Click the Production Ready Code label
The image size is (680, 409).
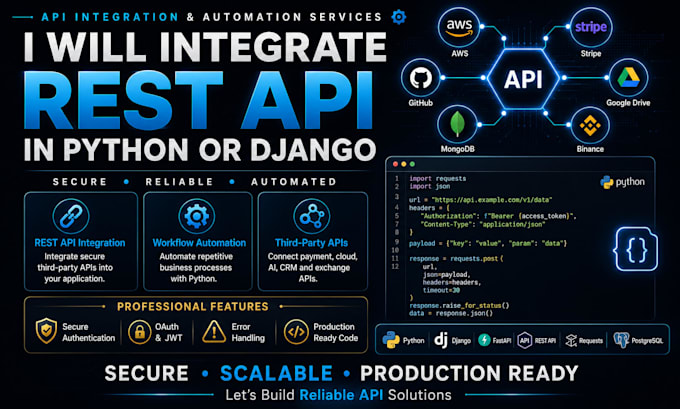[336, 332]
